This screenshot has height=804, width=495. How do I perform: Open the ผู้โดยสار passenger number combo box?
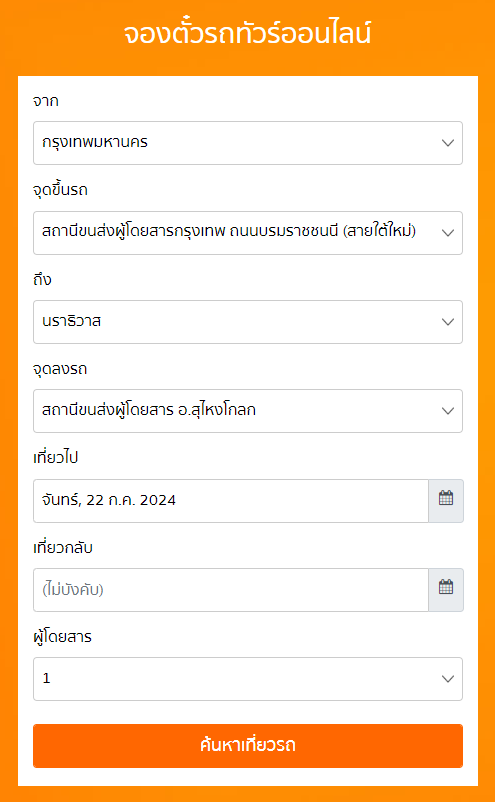coord(248,679)
